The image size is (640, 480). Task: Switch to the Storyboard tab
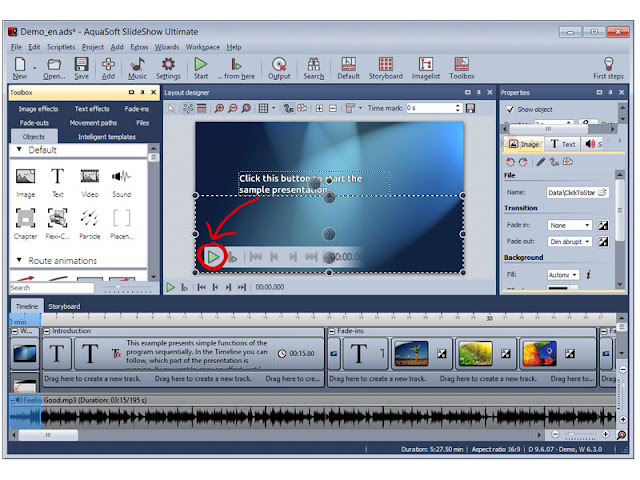(x=64, y=307)
